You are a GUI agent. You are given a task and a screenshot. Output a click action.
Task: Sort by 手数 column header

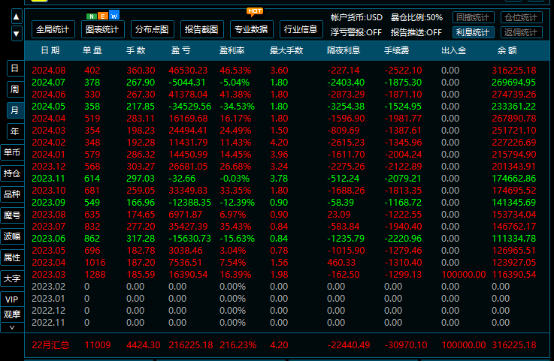click(x=136, y=51)
